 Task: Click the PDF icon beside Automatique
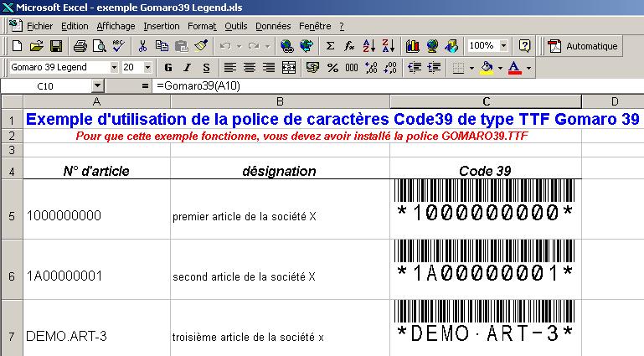[554, 46]
